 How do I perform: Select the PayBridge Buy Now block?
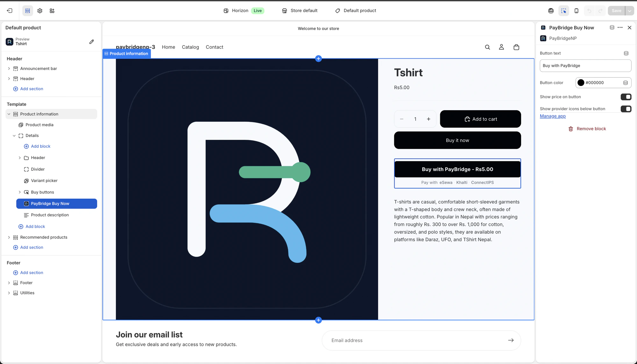coord(57,203)
